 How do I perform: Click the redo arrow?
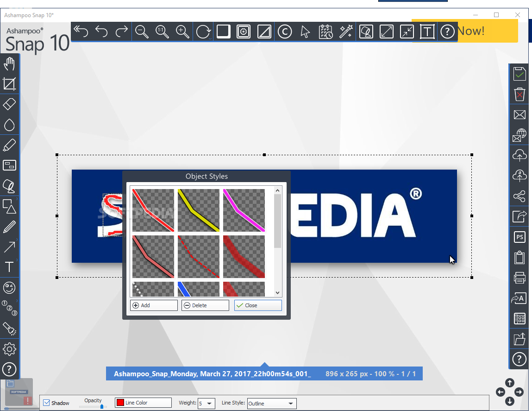pyautogui.click(x=121, y=32)
